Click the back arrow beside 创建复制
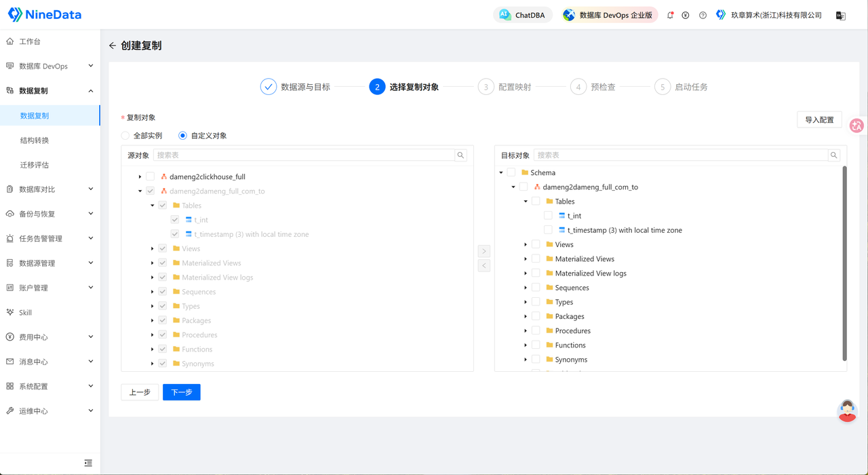The image size is (868, 475). click(x=113, y=45)
